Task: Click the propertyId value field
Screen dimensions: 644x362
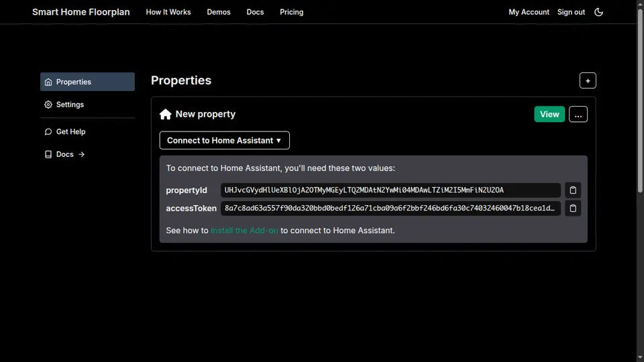Action: pyautogui.click(x=390, y=190)
